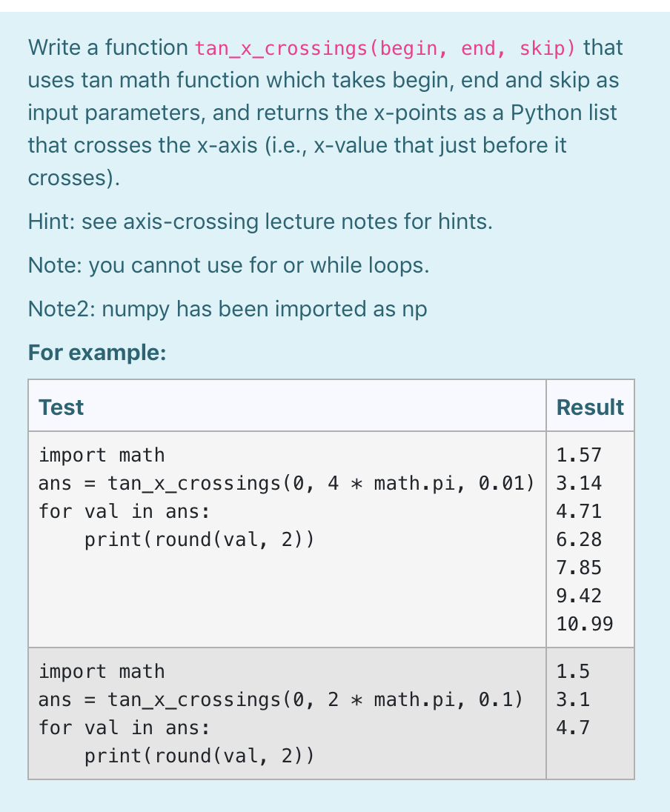Click 'print(round(val, 2))' in the first test
Viewport: 670px width, 812px height.
click(199, 539)
